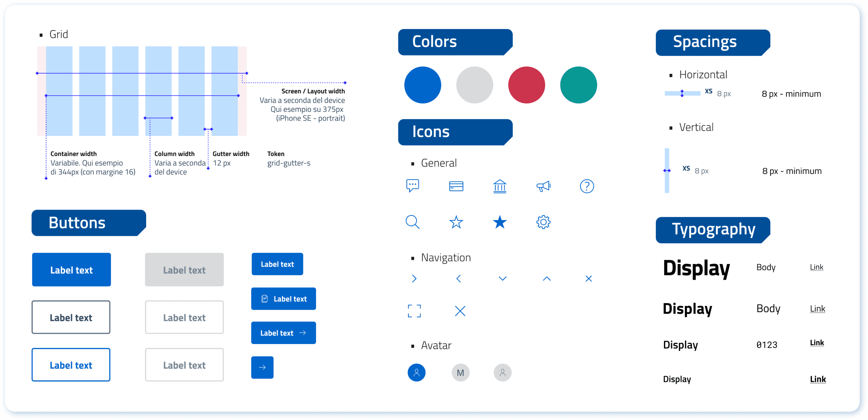
Task: Click the right chevron navigation arrow
Action: (414, 278)
